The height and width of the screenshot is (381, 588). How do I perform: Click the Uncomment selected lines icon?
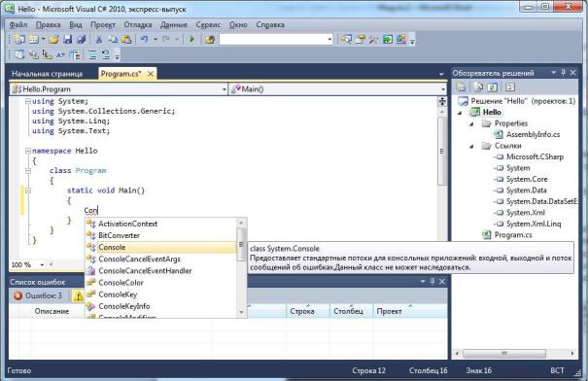click(x=106, y=54)
